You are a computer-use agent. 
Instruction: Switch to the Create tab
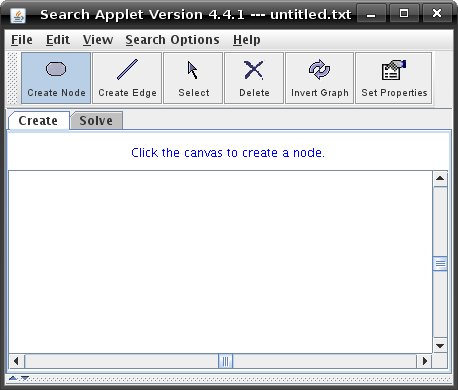tap(38, 121)
